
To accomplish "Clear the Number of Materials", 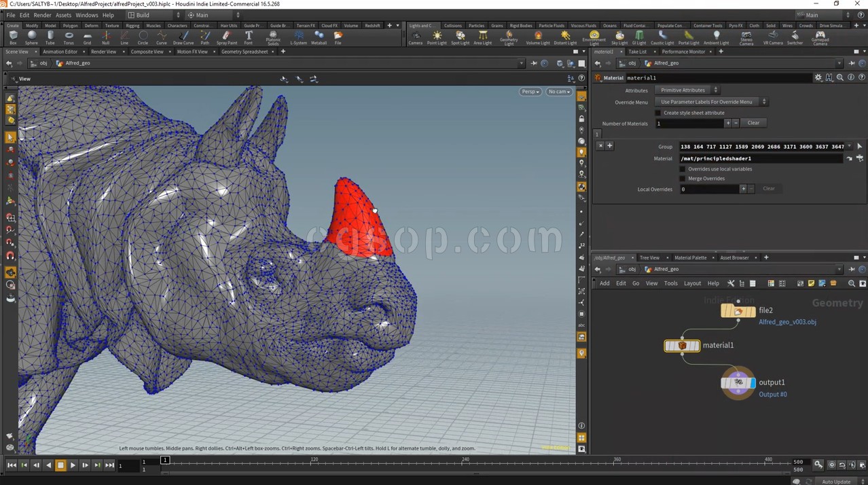I will coord(753,123).
